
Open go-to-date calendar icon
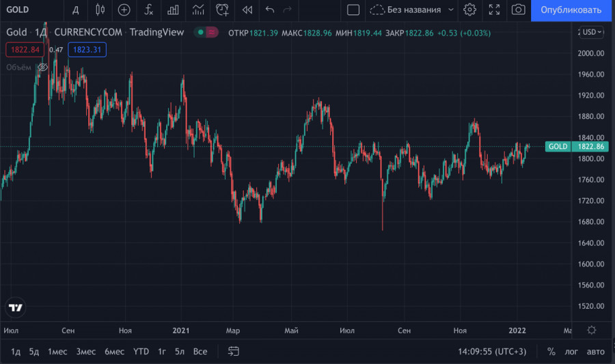point(234,352)
